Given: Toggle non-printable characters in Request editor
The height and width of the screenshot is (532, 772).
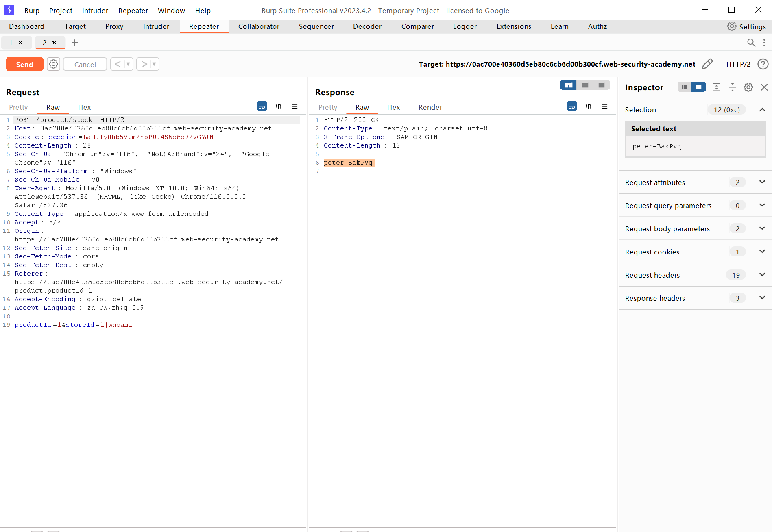Looking at the screenshot, I should point(279,106).
